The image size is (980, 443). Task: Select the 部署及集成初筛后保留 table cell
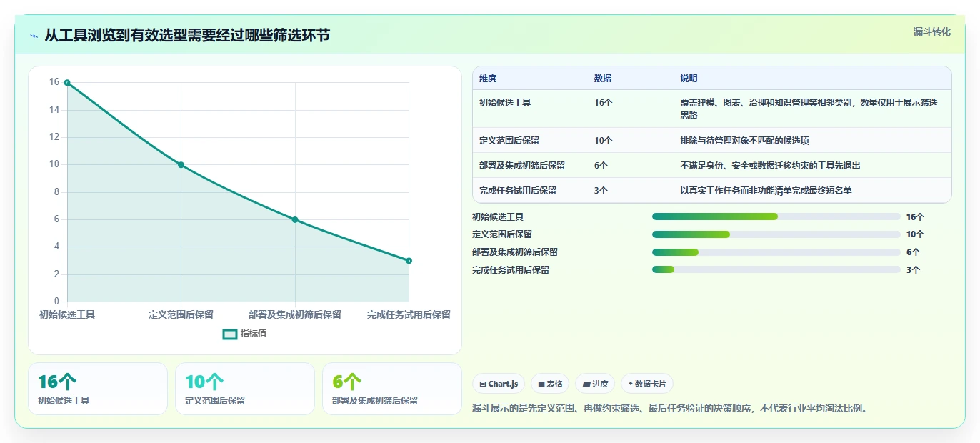522,166
